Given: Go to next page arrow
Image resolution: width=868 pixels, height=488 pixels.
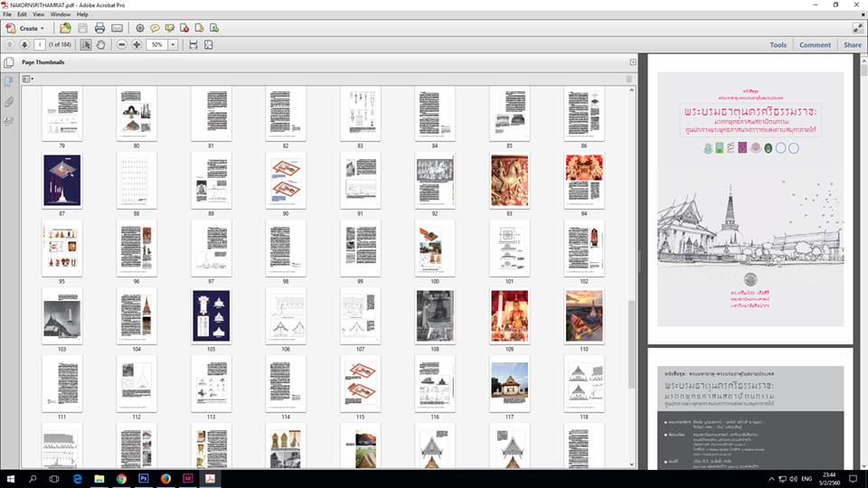Looking at the screenshot, I should [24, 44].
